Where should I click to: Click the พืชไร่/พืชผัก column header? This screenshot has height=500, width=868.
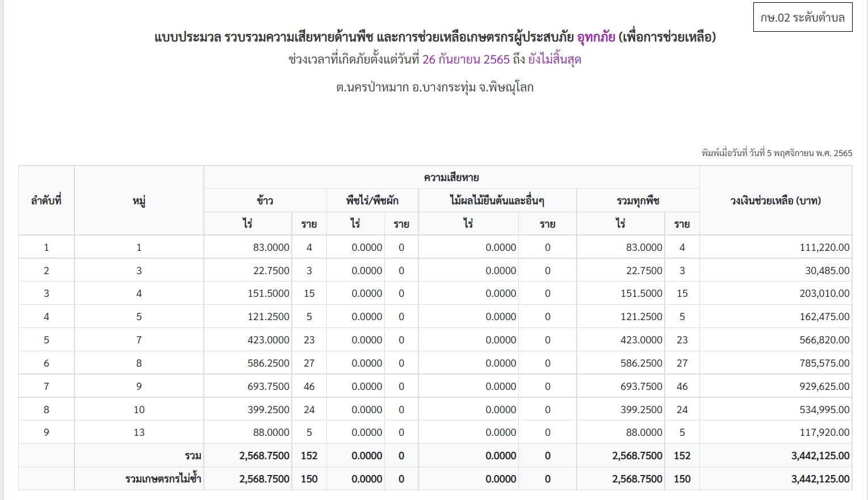tap(372, 200)
